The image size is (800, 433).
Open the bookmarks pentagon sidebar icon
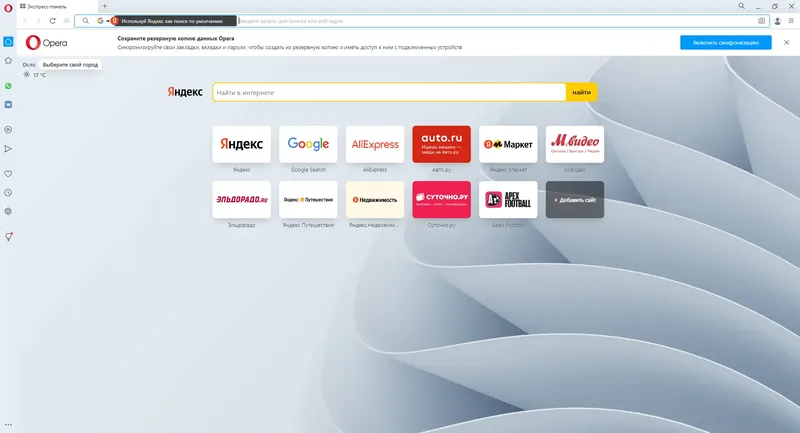[x=8, y=61]
